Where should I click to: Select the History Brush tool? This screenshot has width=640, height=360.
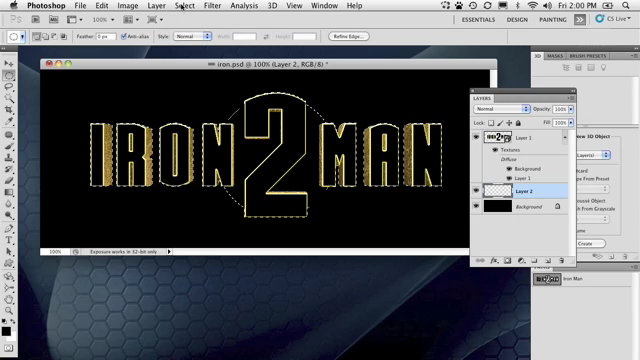9,169
